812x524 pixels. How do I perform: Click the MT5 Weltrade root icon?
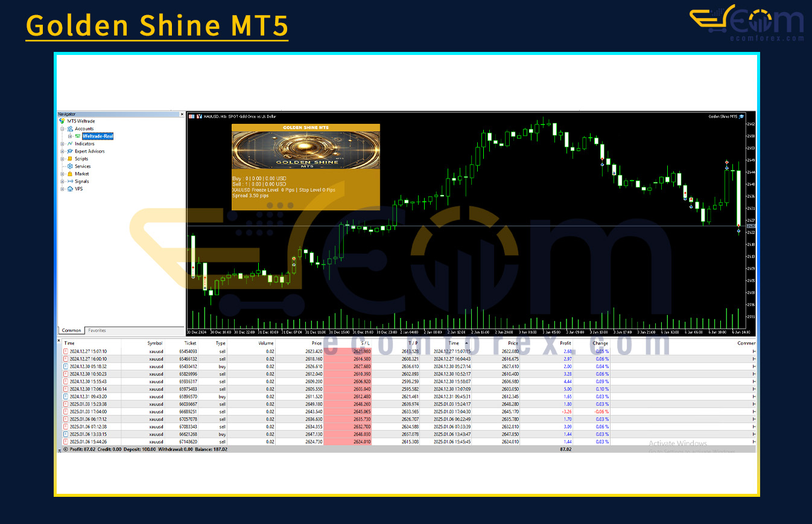point(62,121)
